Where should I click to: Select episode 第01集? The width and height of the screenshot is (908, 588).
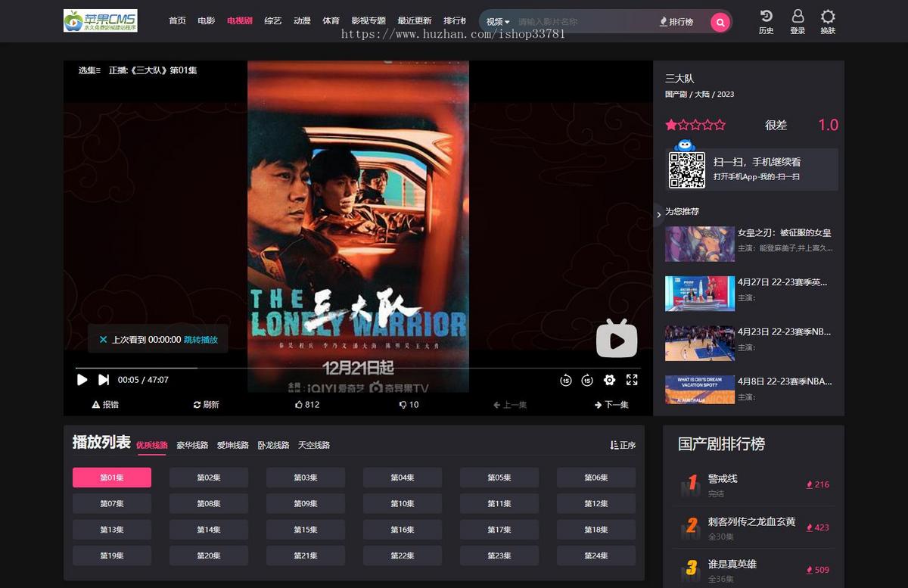click(112, 478)
